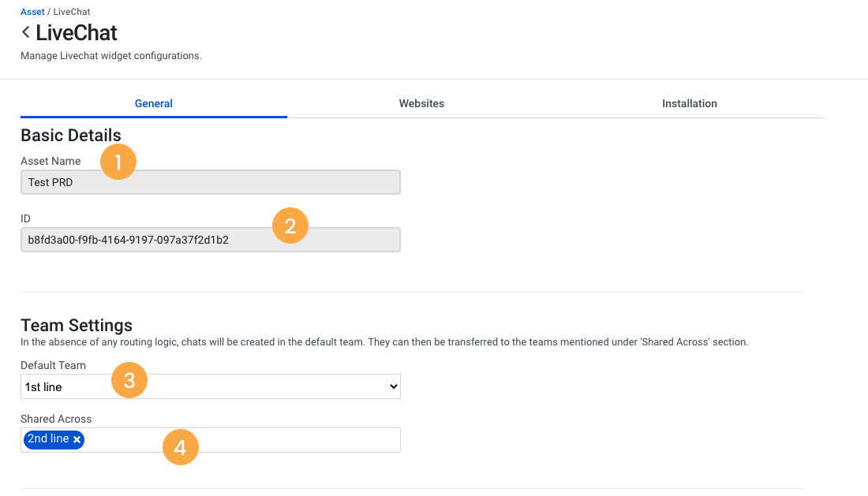Open the Installation tab

[x=689, y=103]
